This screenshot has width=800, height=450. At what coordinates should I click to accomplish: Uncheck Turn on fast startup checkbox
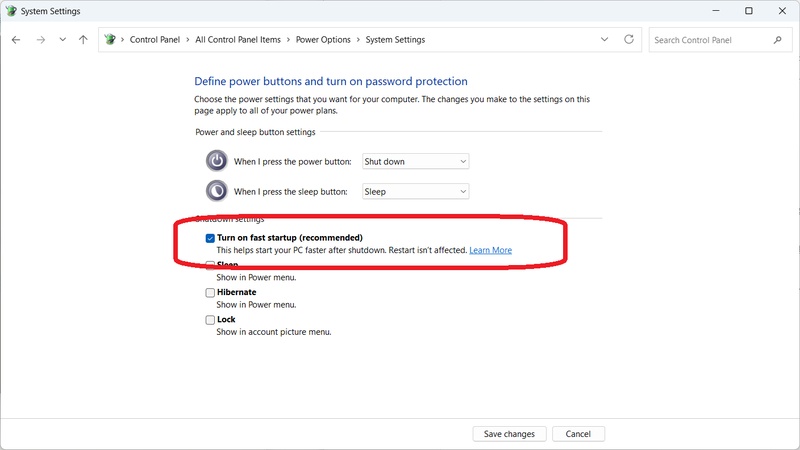(210, 238)
